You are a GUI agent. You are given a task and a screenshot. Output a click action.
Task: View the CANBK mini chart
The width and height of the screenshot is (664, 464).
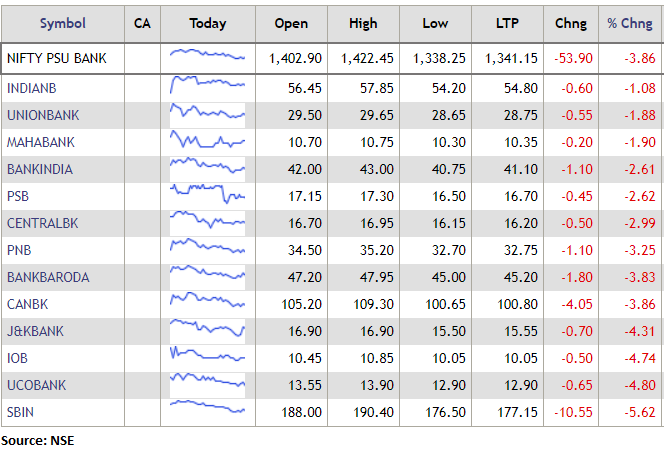coord(207,303)
